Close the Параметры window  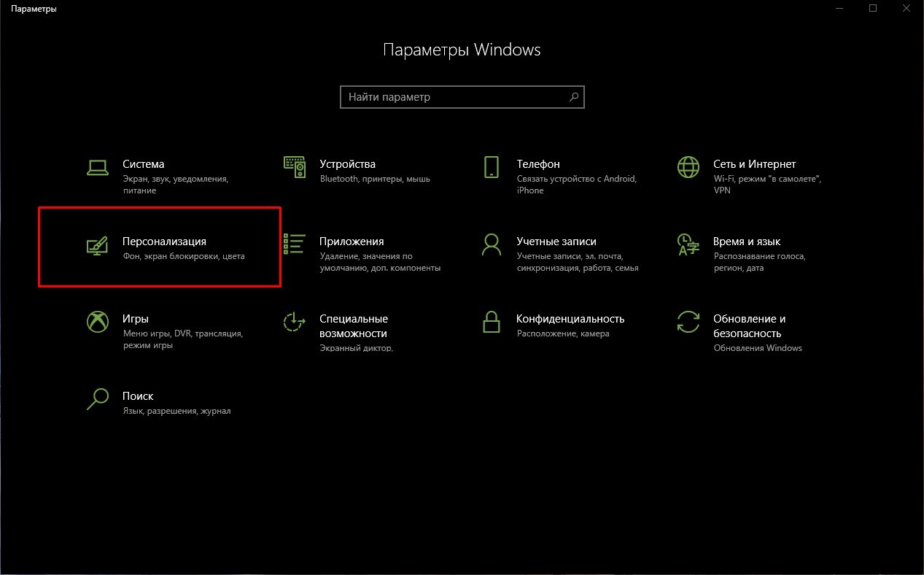[906, 9]
